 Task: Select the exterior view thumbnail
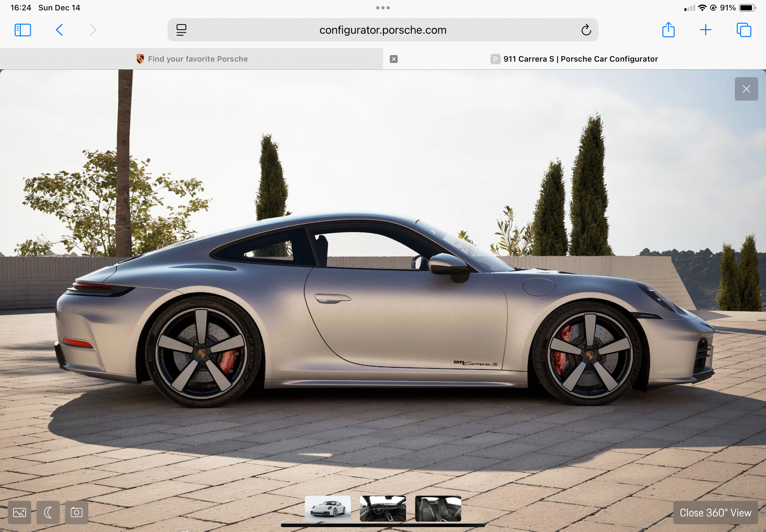[328, 509]
